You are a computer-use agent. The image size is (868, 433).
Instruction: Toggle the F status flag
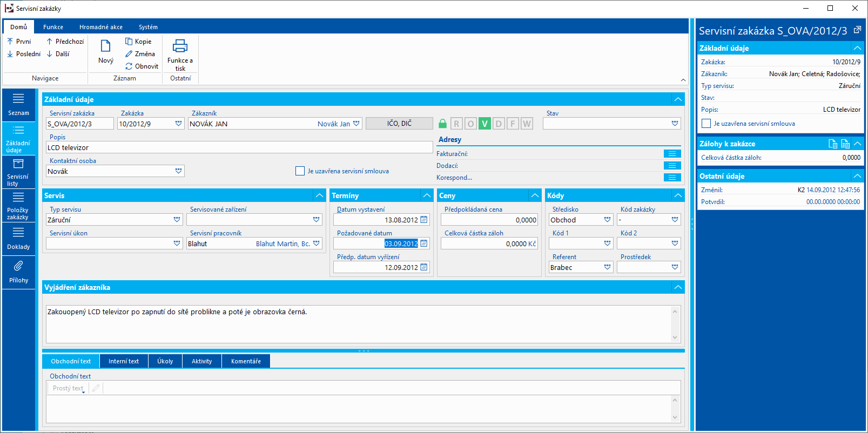coord(513,124)
